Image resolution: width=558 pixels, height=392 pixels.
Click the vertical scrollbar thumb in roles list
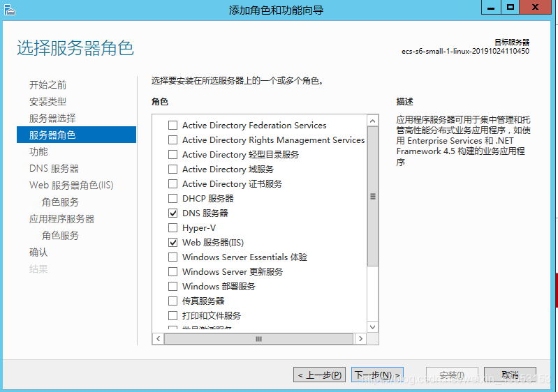tap(373, 197)
